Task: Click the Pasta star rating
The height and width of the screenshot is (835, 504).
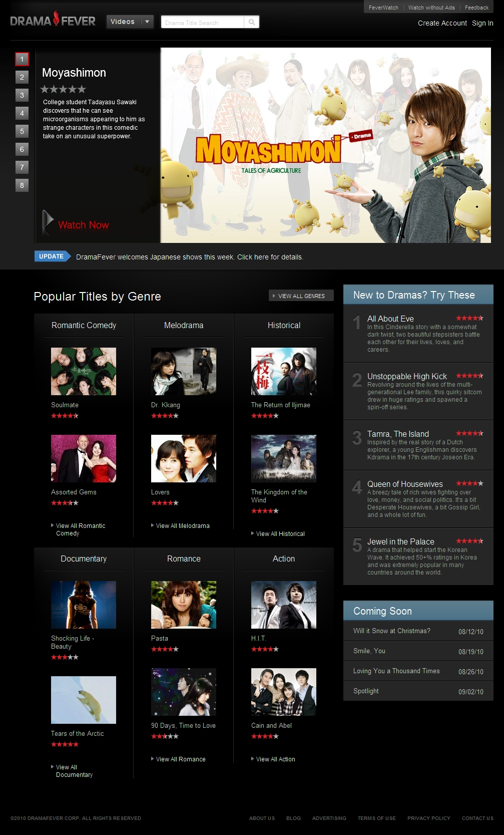Action: (x=165, y=649)
